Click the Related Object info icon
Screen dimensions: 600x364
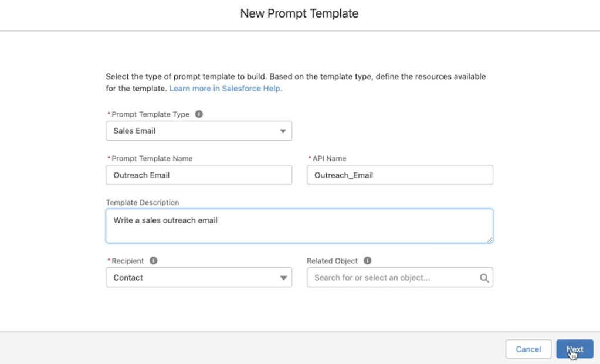click(x=368, y=261)
